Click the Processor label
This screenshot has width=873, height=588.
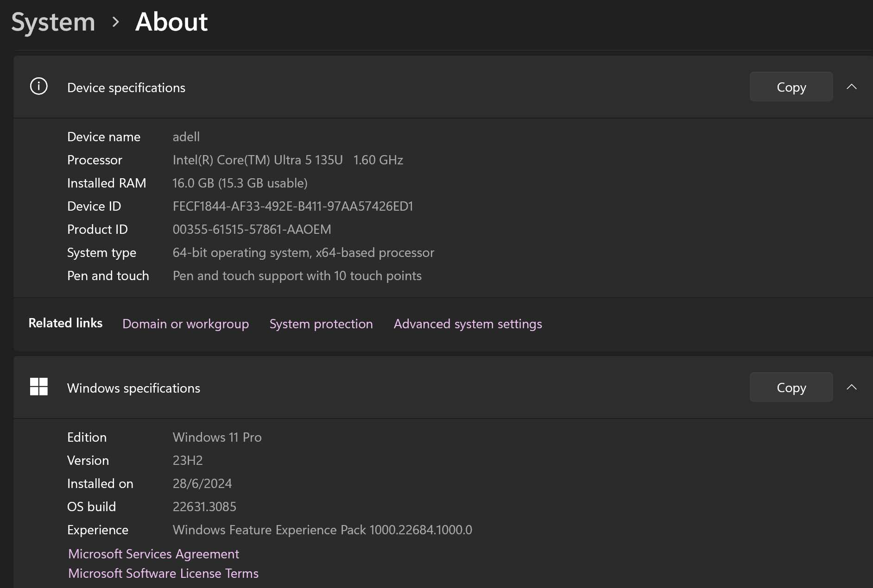click(x=95, y=160)
